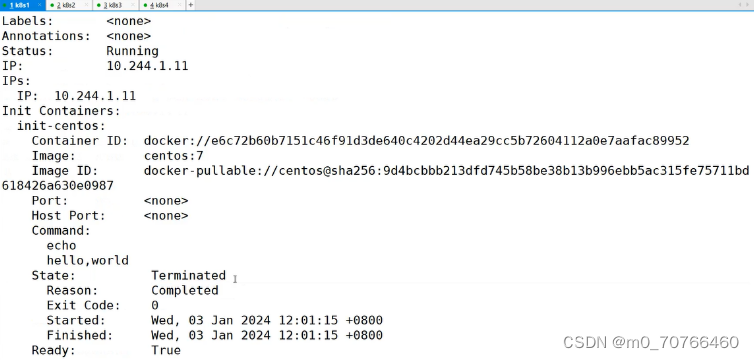Viewport: 754px width, 360px height.
Task: Click the tab strip scroll-left arrow
Action: point(741,5)
